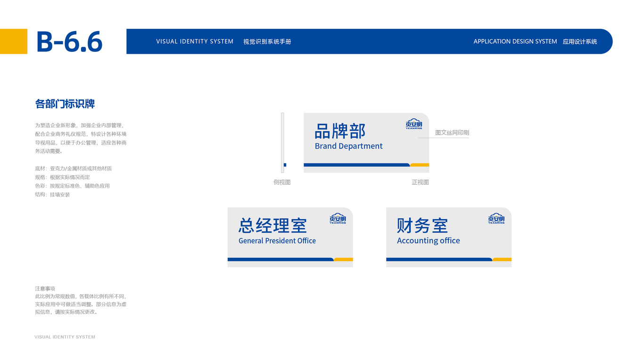Click the B-6.6 page code heading
The width and height of the screenshot is (644, 362).
pyautogui.click(x=69, y=41)
